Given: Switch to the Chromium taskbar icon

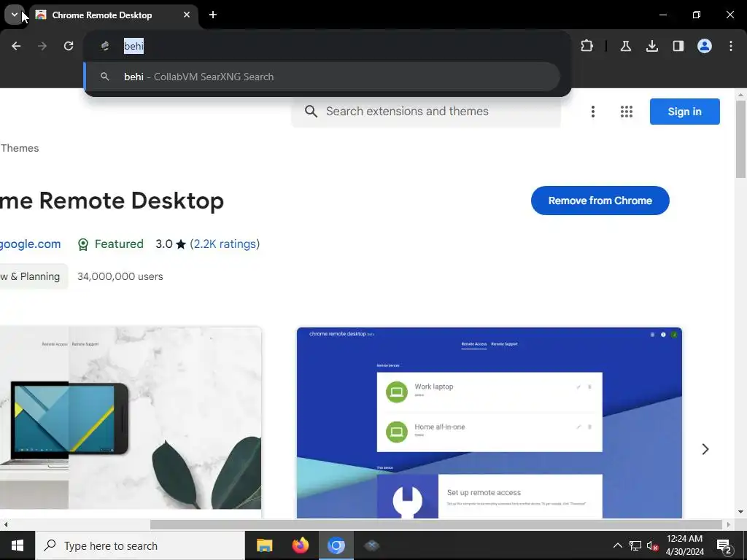Looking at the screenshot, I should pos(336,545).
